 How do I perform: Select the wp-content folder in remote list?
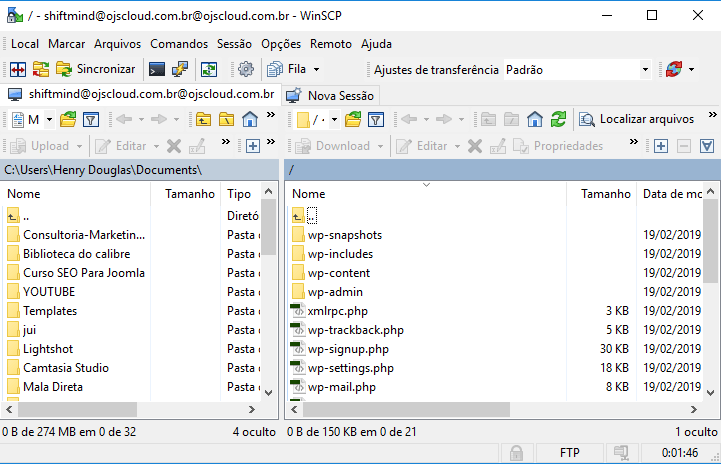[337, 273]
